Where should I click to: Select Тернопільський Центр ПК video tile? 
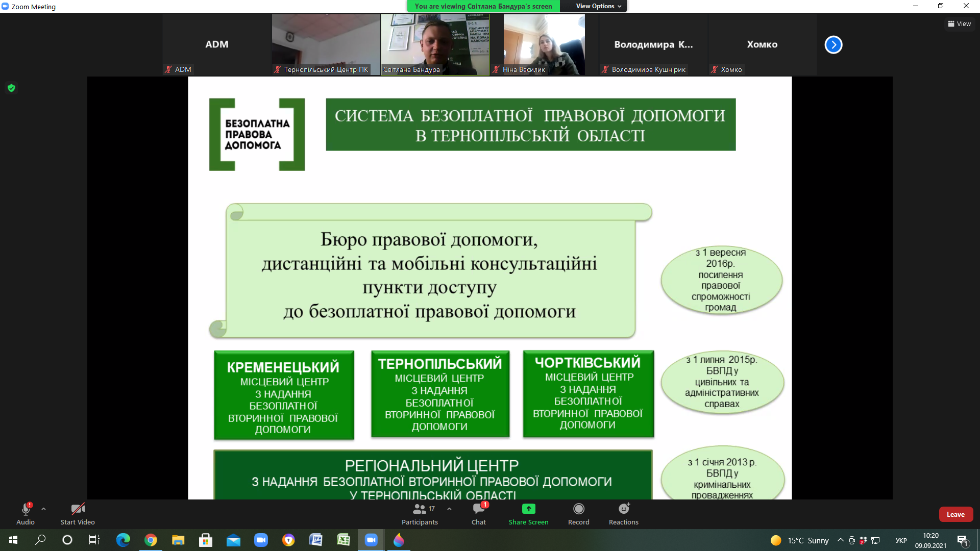(x=326, y=45)
